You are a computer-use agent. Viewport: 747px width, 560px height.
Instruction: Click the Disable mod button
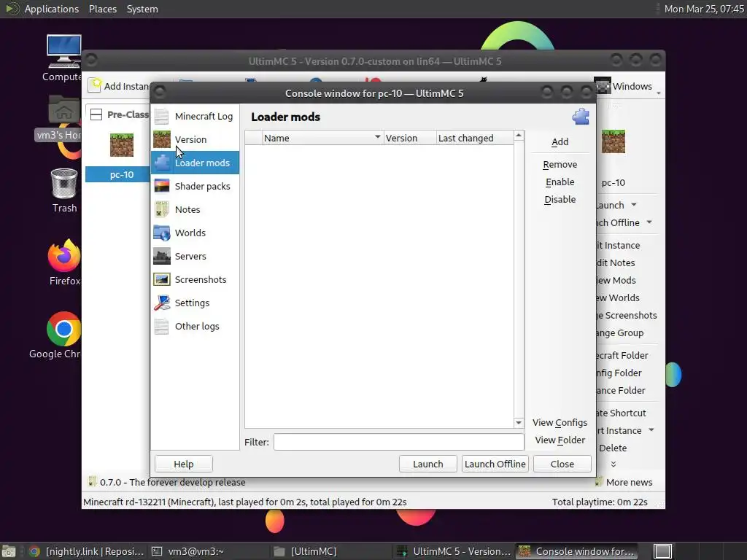(560, 200)
